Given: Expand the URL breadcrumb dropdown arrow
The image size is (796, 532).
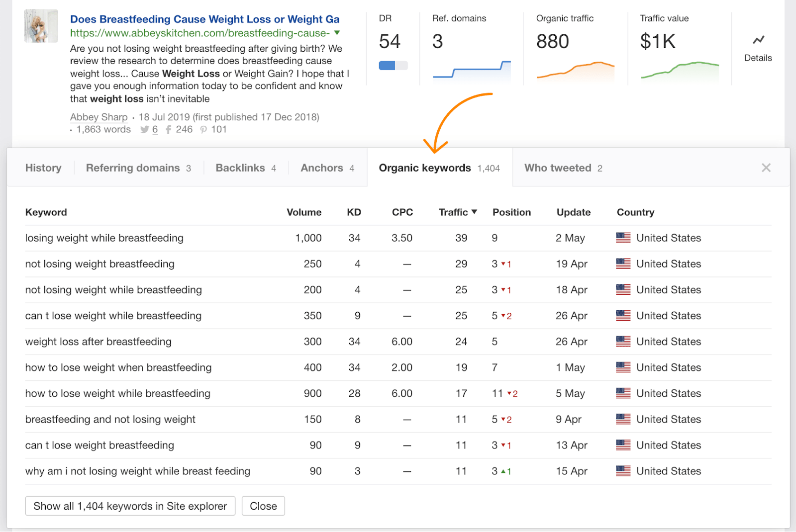Looking at the screenshot, I should click(x=337, y=33).
